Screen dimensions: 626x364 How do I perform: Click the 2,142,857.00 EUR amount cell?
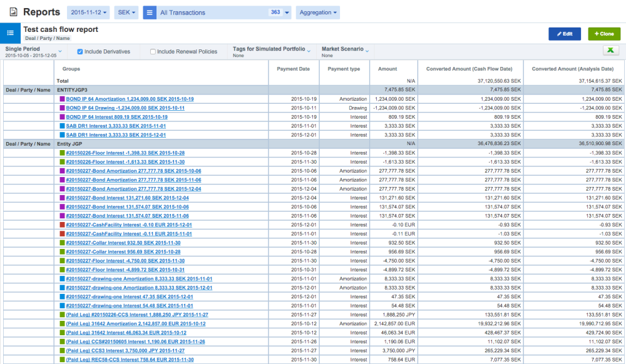coord(394,324)
